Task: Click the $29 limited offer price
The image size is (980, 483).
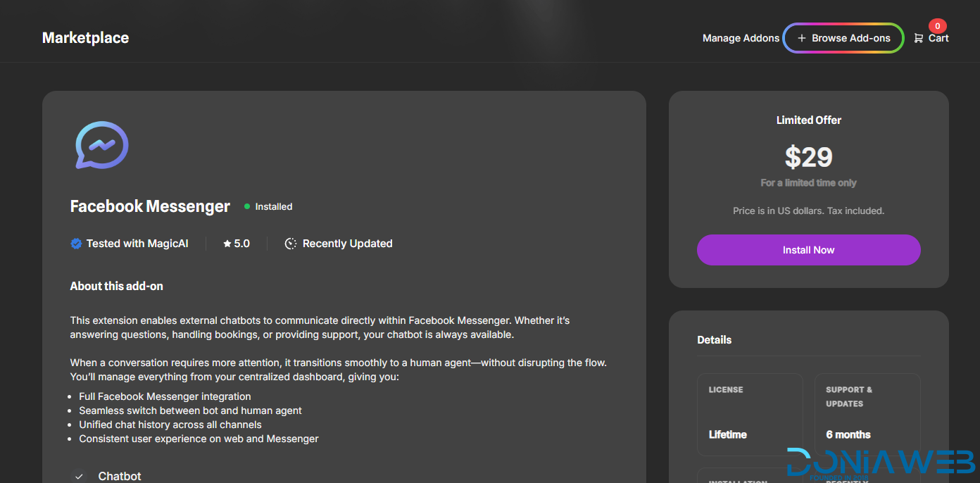Action: pos(808,157)
